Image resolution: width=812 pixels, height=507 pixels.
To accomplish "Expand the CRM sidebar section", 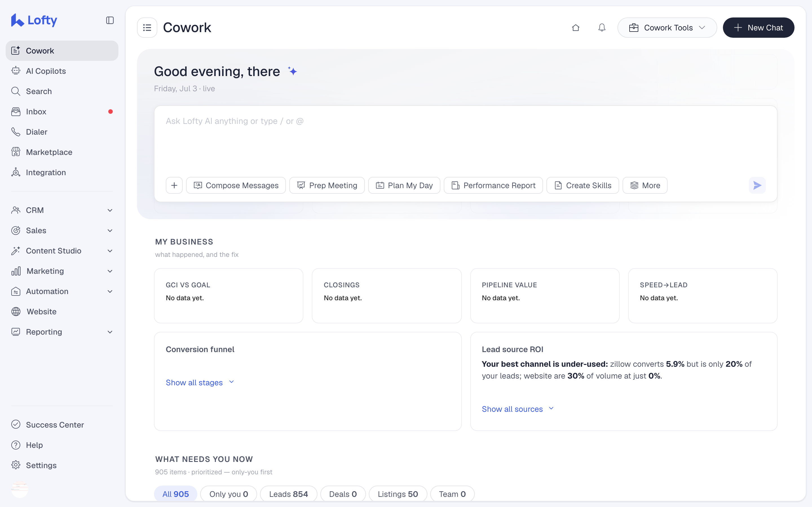I will coord(62,210).
